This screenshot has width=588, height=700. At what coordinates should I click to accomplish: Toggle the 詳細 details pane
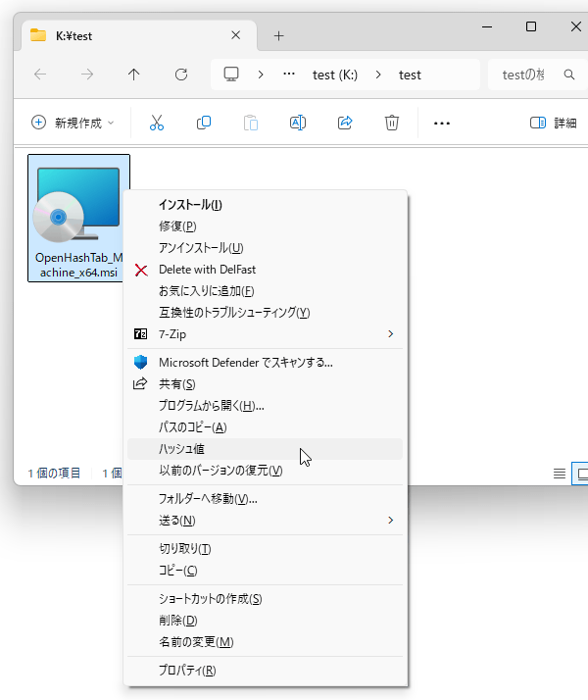tap(553, 123)
